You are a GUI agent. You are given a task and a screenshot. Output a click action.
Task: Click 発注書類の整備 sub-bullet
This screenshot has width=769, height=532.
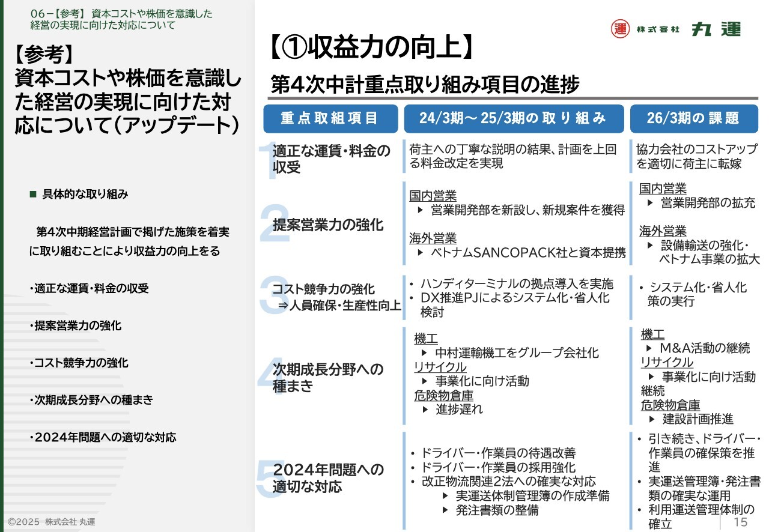[497, 510]
